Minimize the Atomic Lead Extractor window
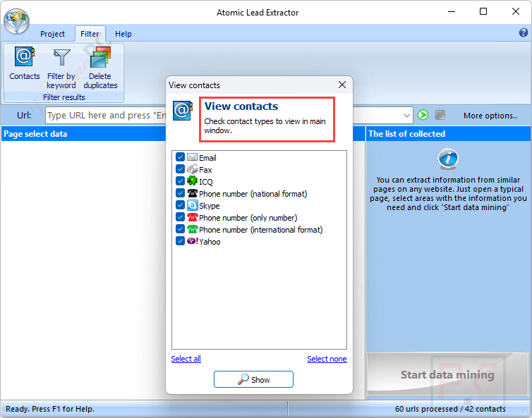Image resolution: width=532 pixels, height=418 pixels. (x=452, y=11)
